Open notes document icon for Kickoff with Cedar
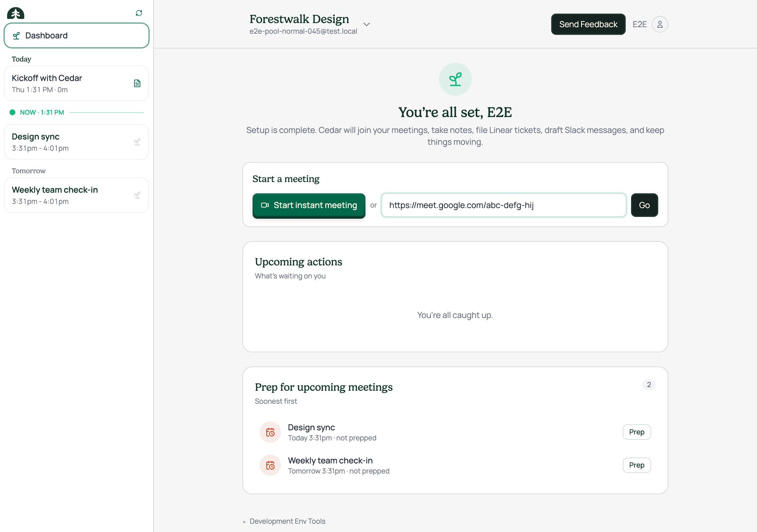Viewport: 757px width, 532px height. 137,83
